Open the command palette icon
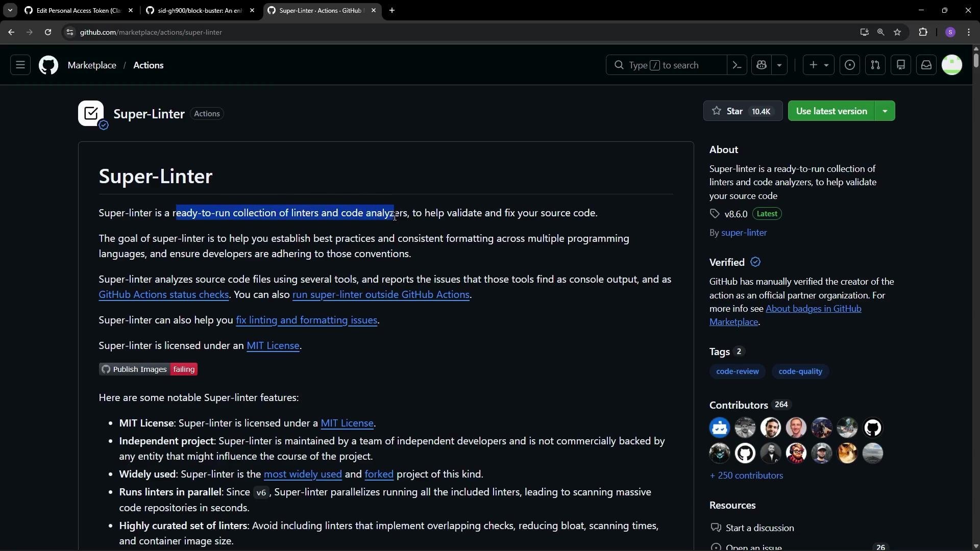This screenshot has width=980, height=551. tap(737, 65)
